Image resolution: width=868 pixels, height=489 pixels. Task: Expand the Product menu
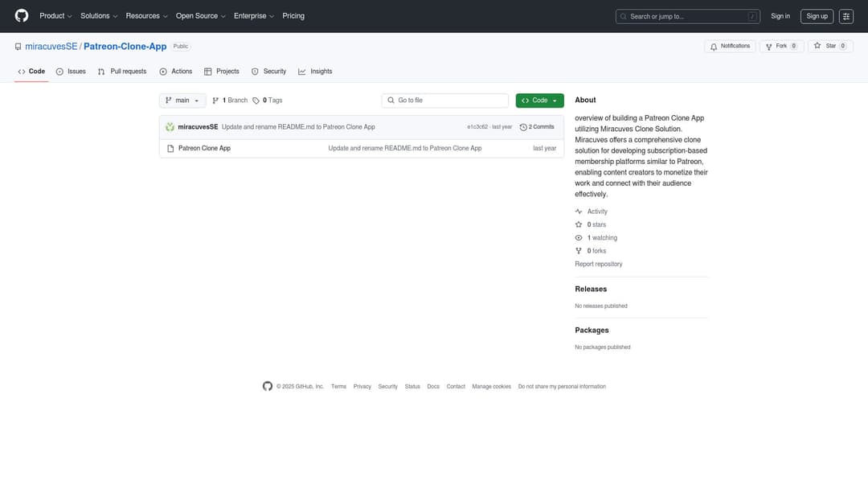(55, 16)
